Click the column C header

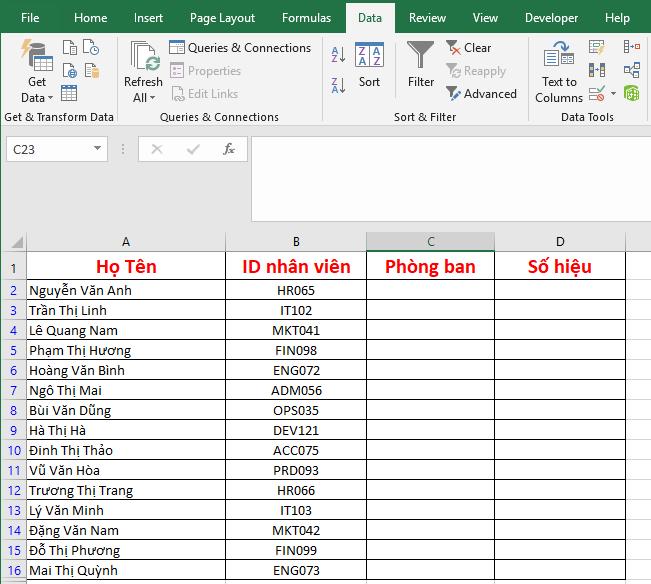click(x=430, y=242)
